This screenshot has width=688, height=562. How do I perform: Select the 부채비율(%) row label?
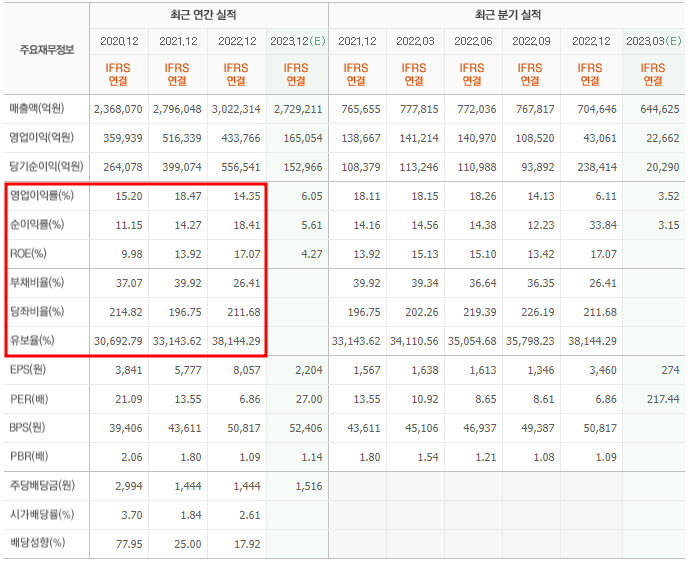[x=37, y=282]
